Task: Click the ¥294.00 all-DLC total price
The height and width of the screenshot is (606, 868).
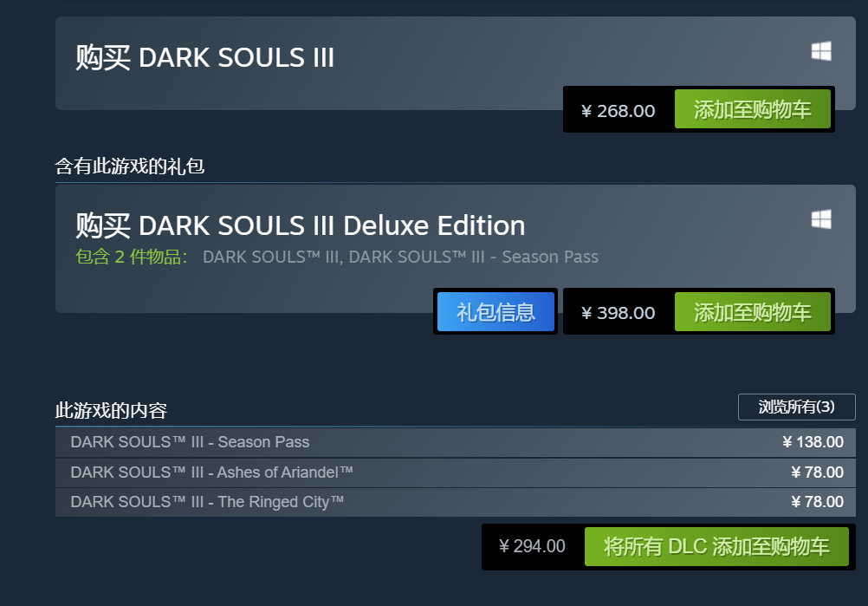Action: point(532,546)
